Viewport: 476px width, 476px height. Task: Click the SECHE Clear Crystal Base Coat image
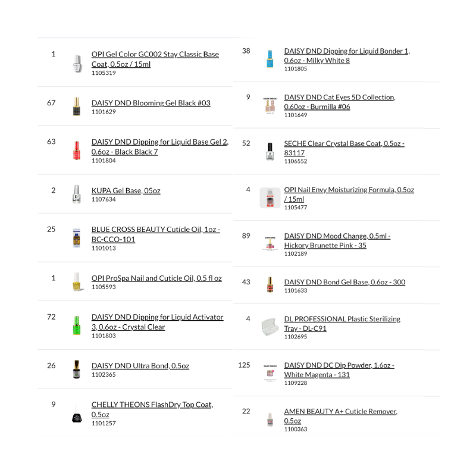270,152
